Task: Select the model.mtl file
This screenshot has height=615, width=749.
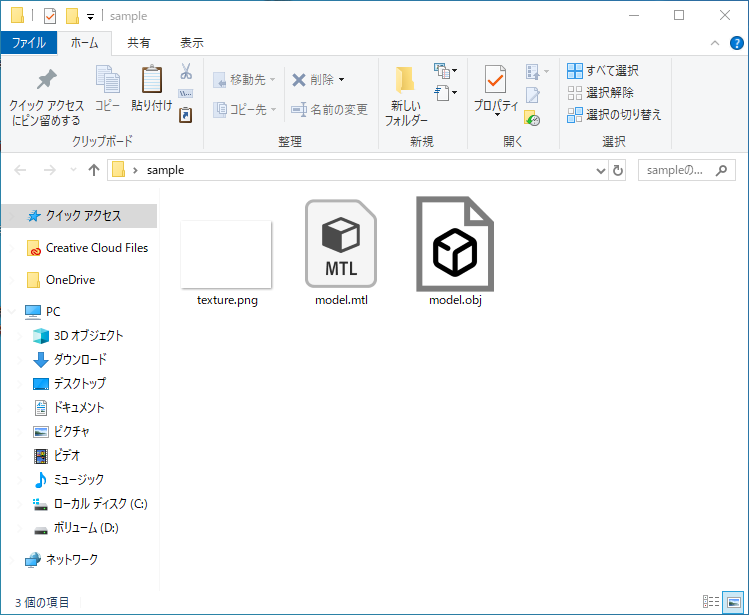Action: [x=341, y=253]
